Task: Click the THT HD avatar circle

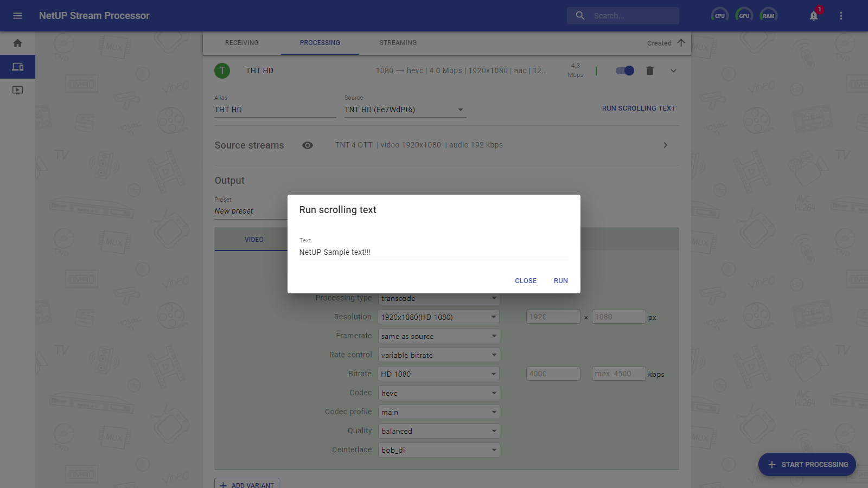Action: point(222,70)
